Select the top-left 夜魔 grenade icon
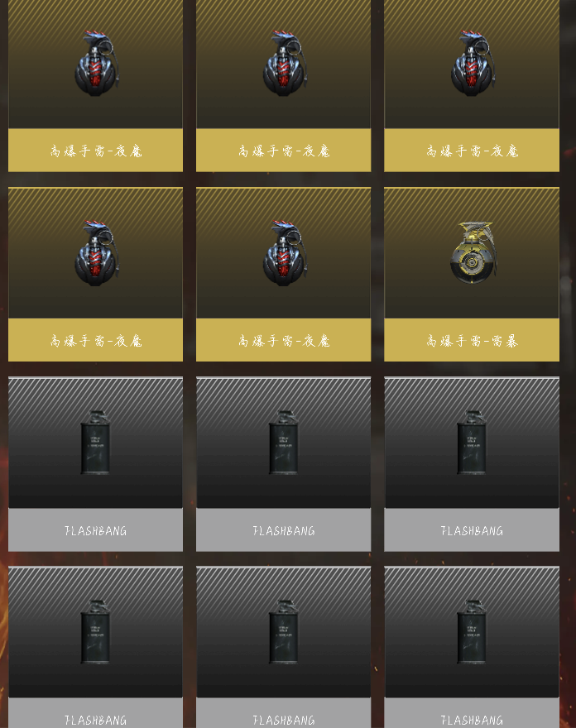 (x=97, y=64)
